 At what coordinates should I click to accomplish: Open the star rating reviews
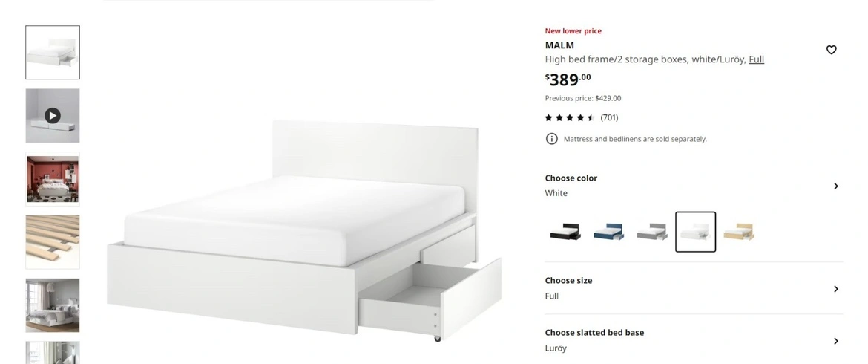(570, 117)
